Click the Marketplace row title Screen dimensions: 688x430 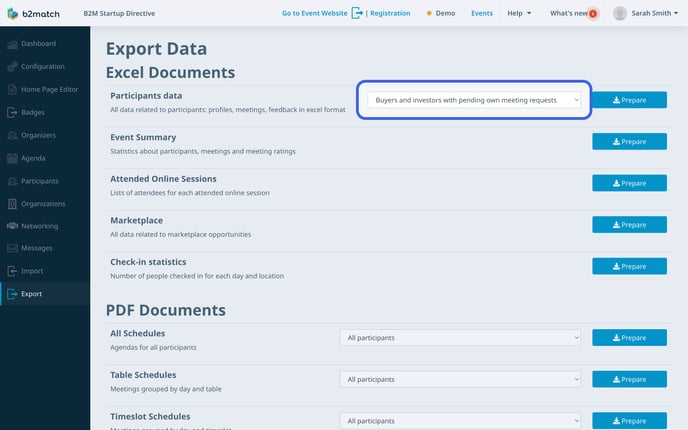(136, 221)
